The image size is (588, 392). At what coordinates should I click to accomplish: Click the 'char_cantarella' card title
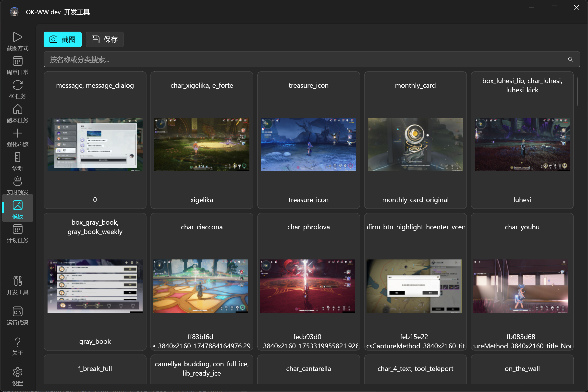click(x=308, y=368)
